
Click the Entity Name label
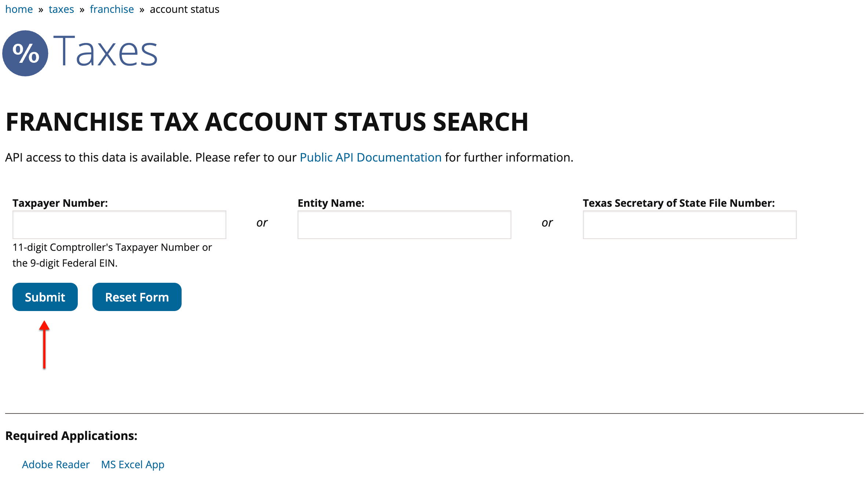[x=331, y=203]
